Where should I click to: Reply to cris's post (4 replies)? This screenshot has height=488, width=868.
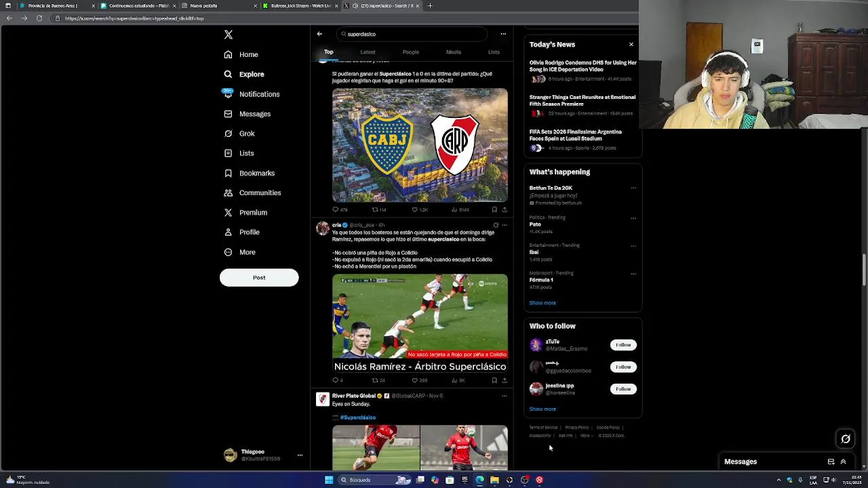pos(338,380)
